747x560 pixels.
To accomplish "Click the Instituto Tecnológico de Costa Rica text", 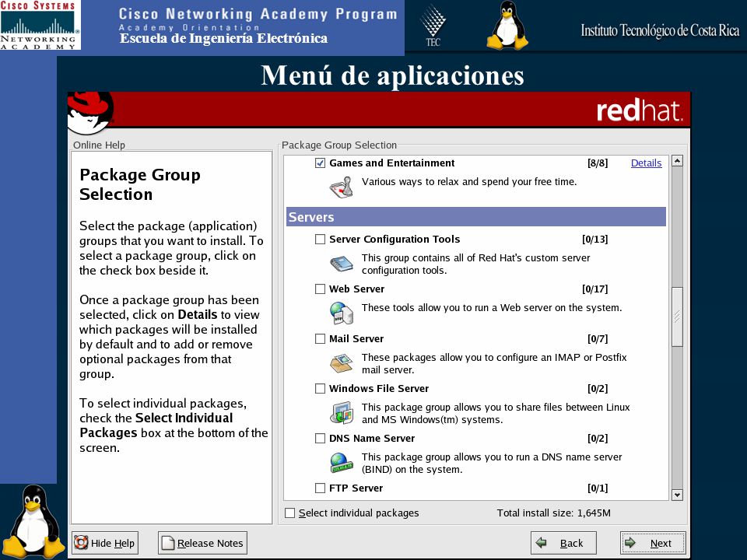I will pyautogui.click(x=660, y=30).
